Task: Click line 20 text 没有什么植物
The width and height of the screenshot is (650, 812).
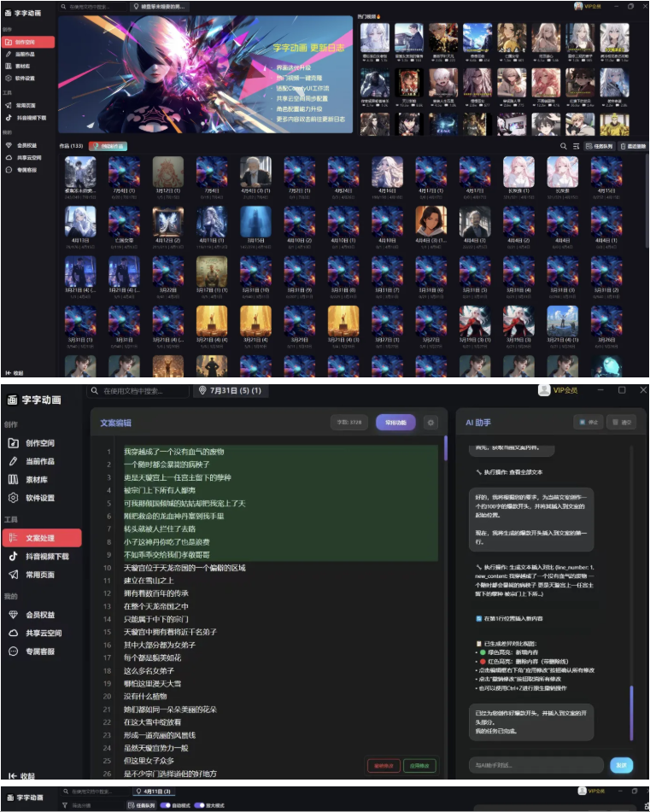Action: coord(145,697)
